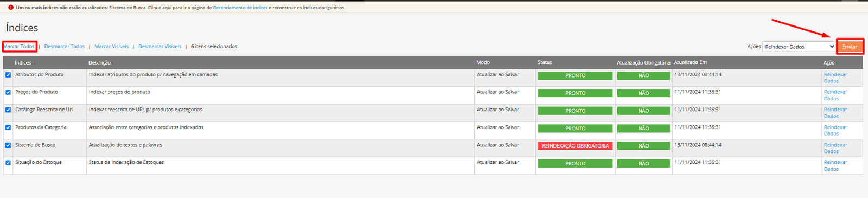Click Reindexar Dados for Atributos do Produto
The height and width of the screenshot is (198, 868).
[835, 78]
